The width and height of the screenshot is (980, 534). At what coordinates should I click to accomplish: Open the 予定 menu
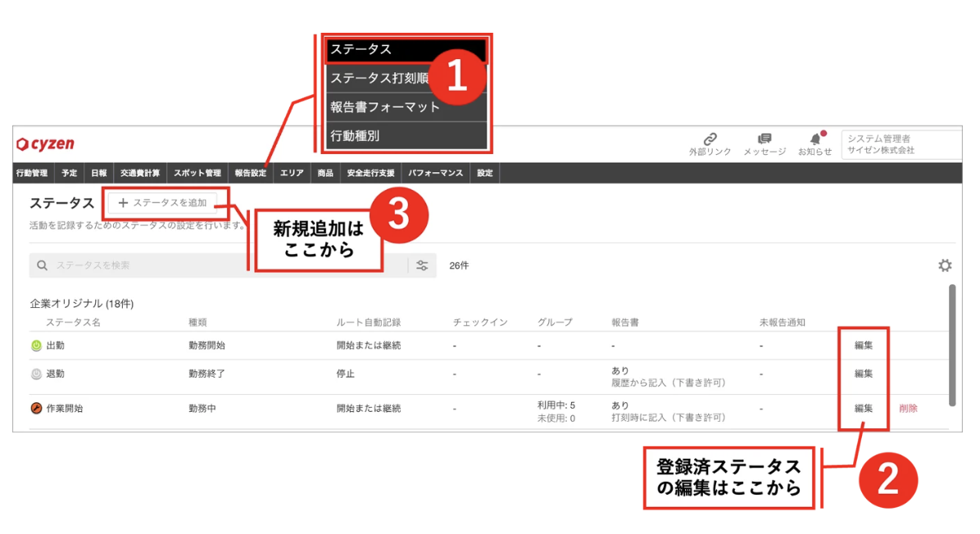[x=70, y=173]
